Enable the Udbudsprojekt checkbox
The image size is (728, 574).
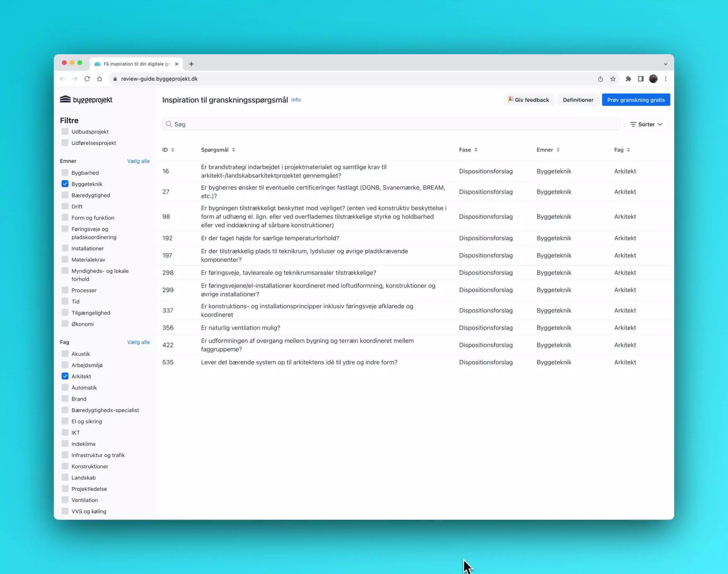point(65,131)
